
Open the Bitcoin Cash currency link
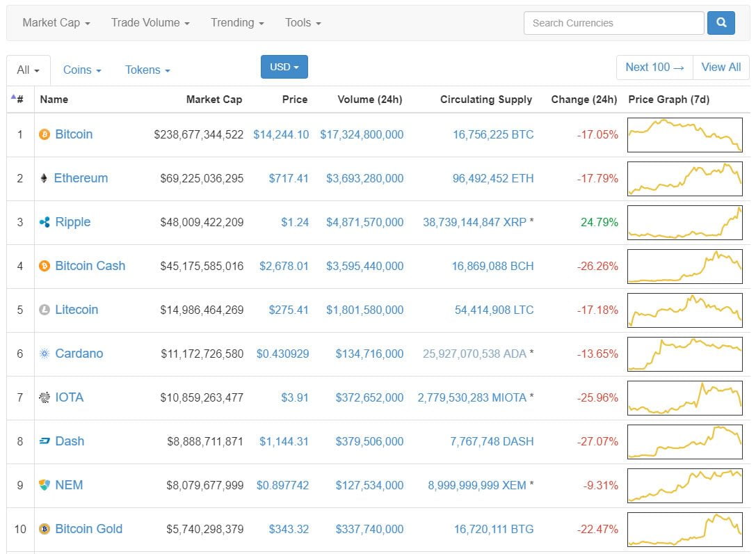pyautogui.click(x=90, y=266)
